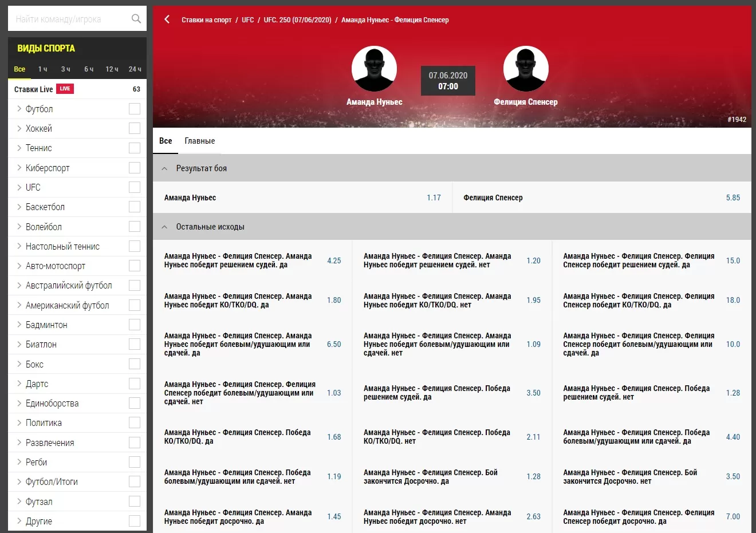Select the 12 ч time filter
Image resolution: width=756 pixels, height=533 pixels.
pyautogui.click(x=112, y=69)
